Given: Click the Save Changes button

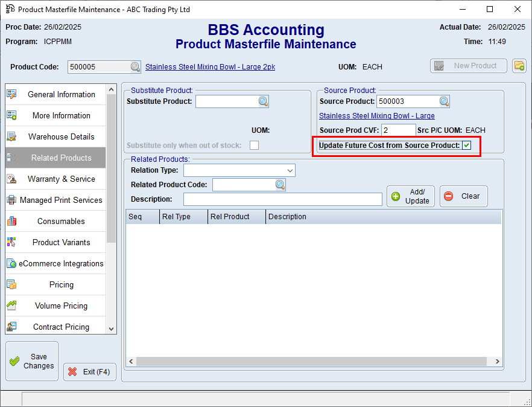Looking at the screenshot, I should (x=32, y=361).
